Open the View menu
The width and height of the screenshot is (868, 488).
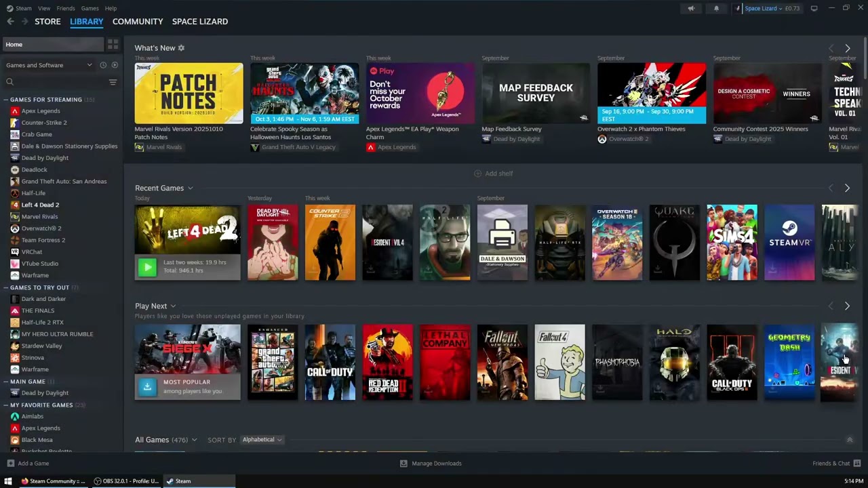coord(44,8)
